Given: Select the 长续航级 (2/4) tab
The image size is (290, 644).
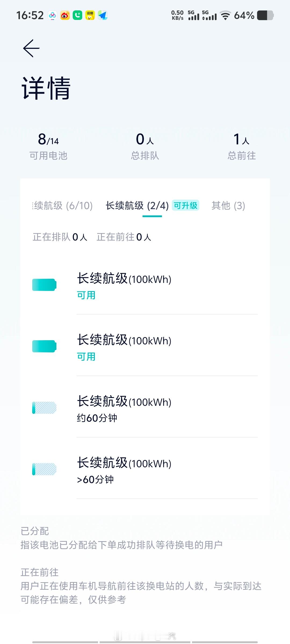Looking at the screenshot, I should click(137, 206).
